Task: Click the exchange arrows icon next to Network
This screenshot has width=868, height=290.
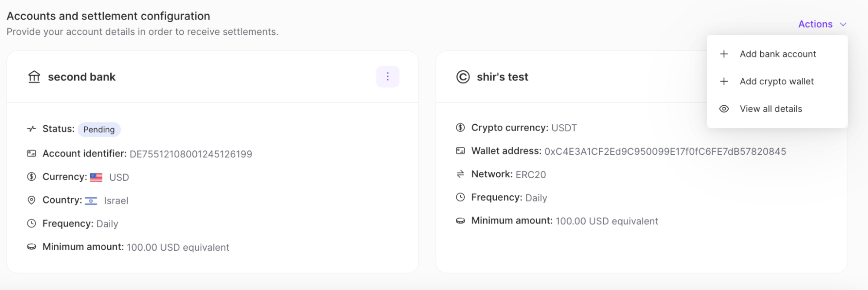Action: pyautogui.click(x=459, y=173)
